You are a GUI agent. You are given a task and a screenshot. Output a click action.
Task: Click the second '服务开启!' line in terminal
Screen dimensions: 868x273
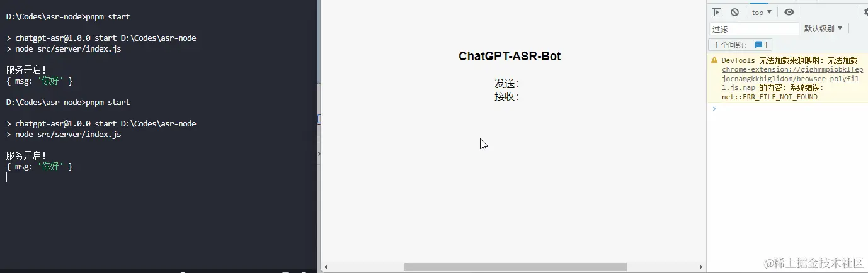[x=26, y=155]
